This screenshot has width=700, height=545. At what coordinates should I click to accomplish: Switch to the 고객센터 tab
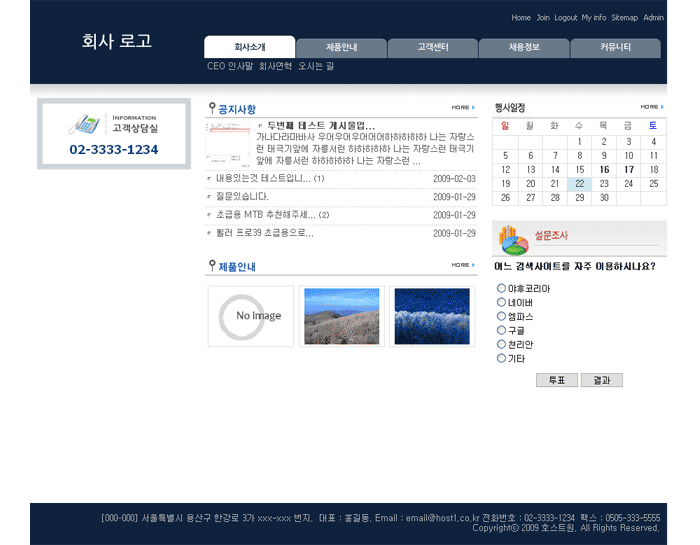coord(433,48)
